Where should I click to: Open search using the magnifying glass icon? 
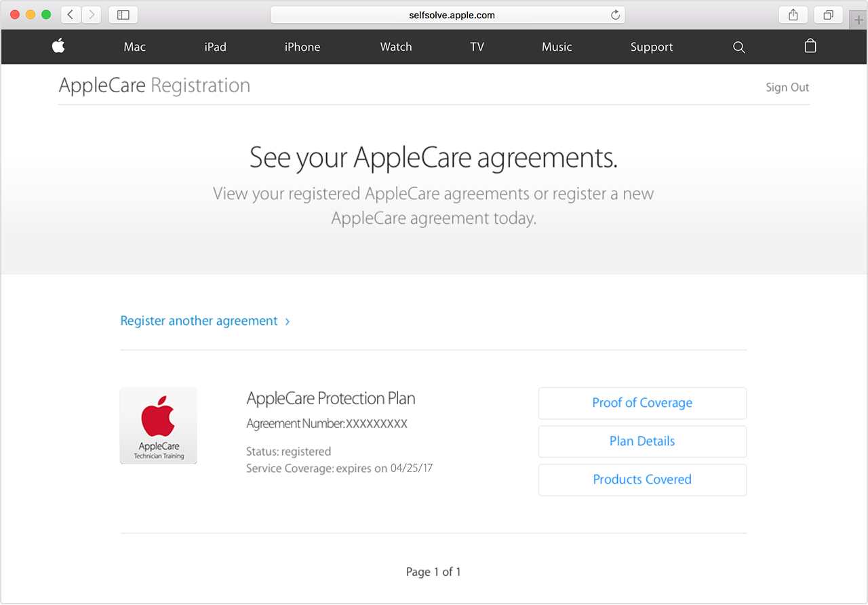[x=739, y=47]
